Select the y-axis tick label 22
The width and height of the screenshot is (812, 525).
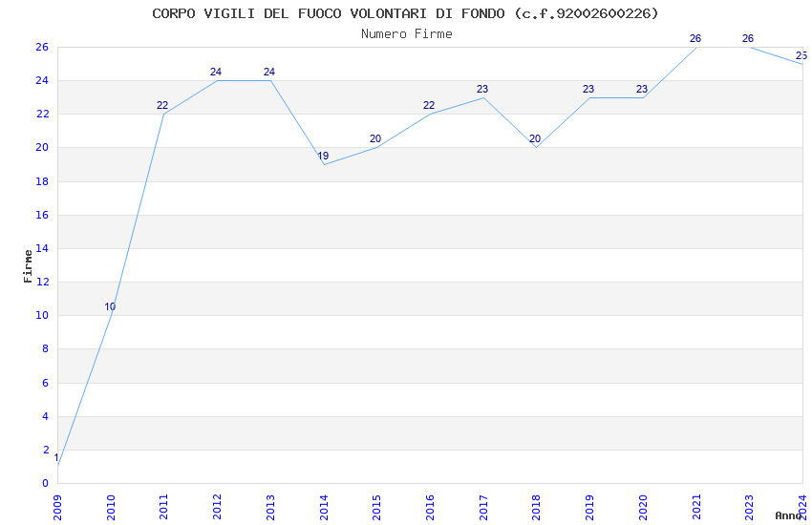42,114
